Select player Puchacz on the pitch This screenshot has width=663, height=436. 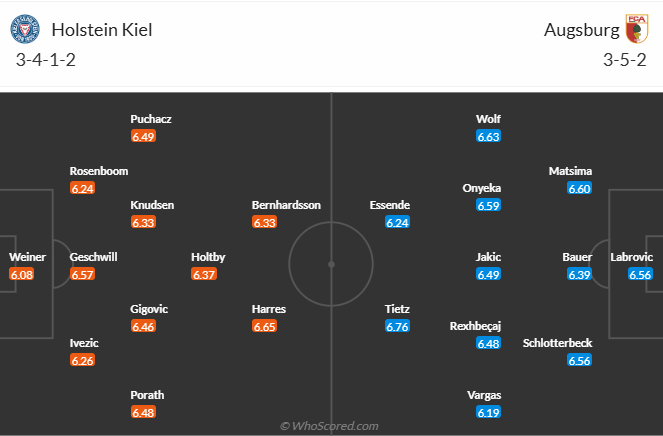point(151,119)
